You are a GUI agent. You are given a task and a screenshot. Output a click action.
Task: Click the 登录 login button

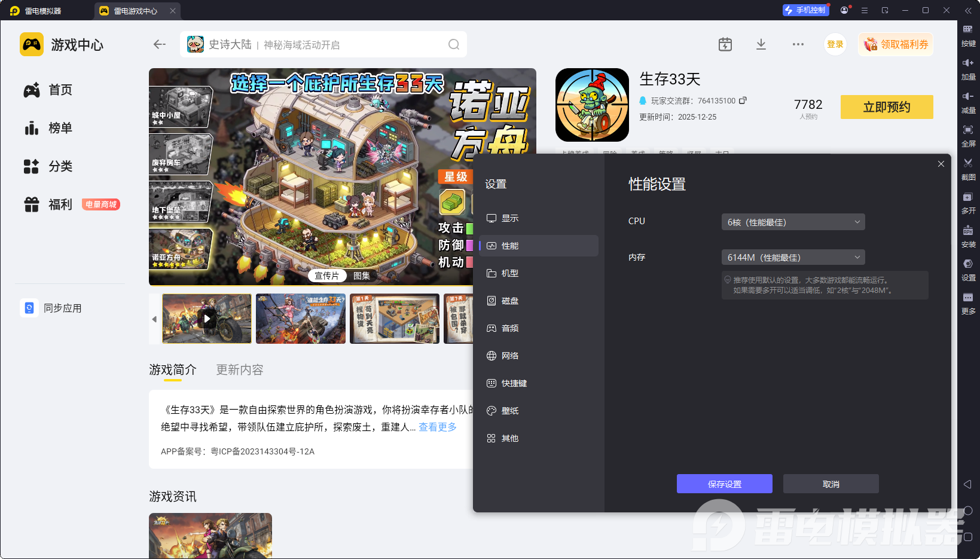point(835,44)
